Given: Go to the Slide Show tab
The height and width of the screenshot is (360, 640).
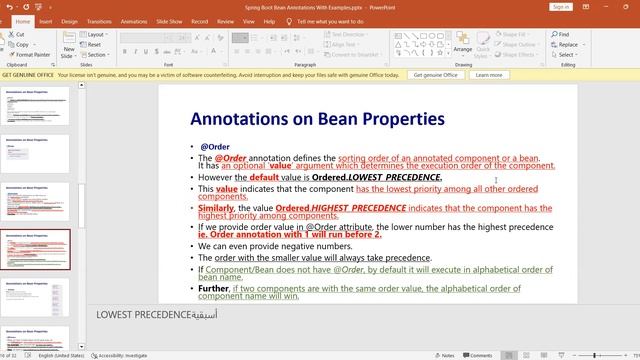Looking at the screenshot, I should click(x=169, y=22).
